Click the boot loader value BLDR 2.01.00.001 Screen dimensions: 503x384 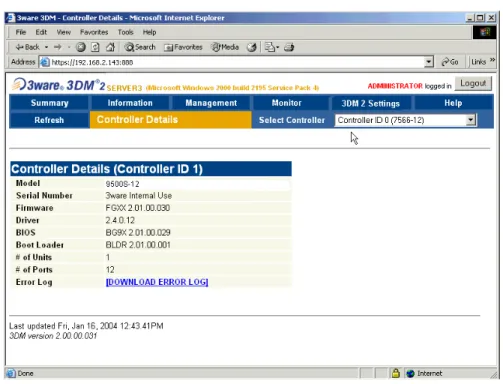(x=138, y=245)
